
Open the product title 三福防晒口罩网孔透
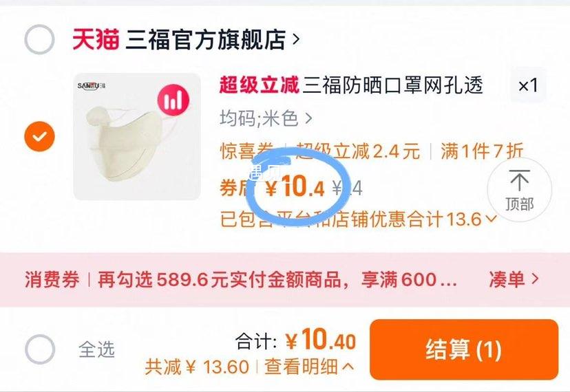pos(392,85)
